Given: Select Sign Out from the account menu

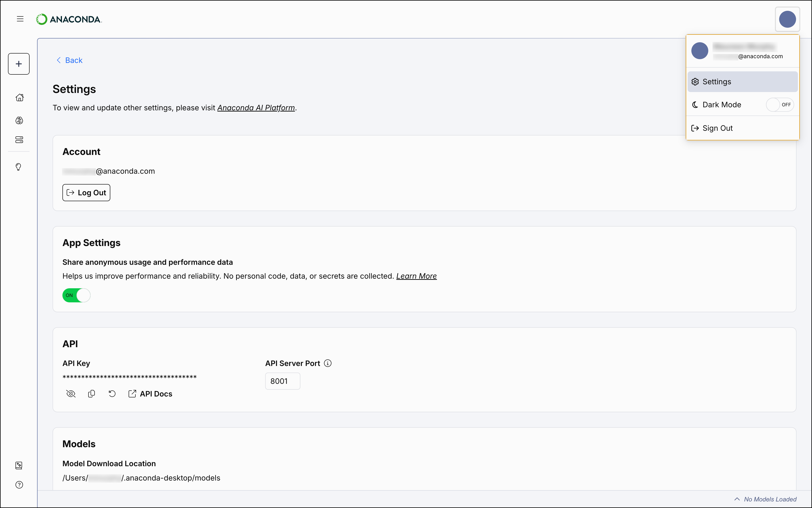Looking at the screenshot, I should pos(717,128).
